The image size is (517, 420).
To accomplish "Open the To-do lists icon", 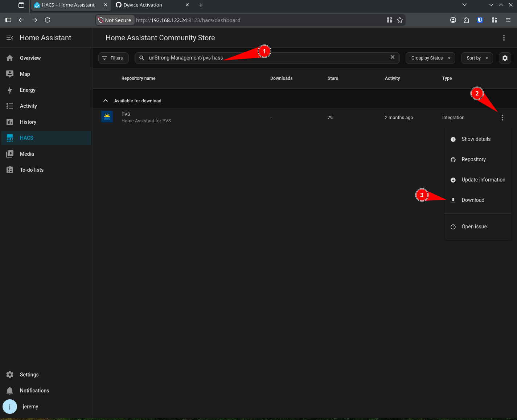I will [x=10, y=170].
